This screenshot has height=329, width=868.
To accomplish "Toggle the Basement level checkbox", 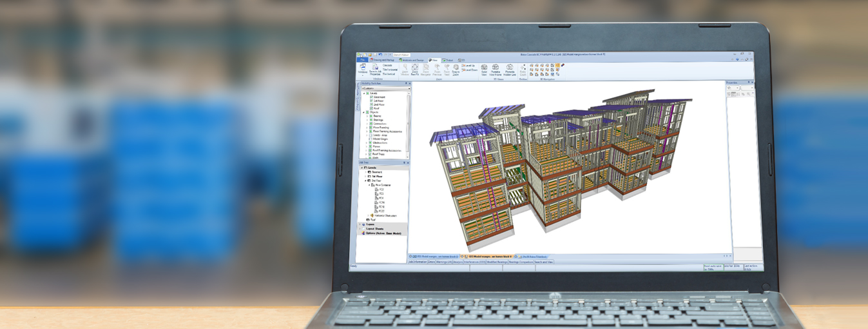I will 371,97.
